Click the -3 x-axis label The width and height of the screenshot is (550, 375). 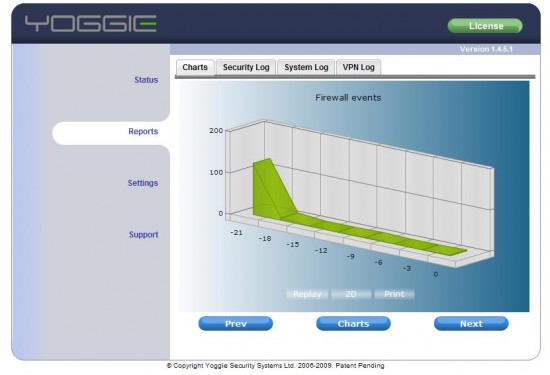[x=407, y=268]
